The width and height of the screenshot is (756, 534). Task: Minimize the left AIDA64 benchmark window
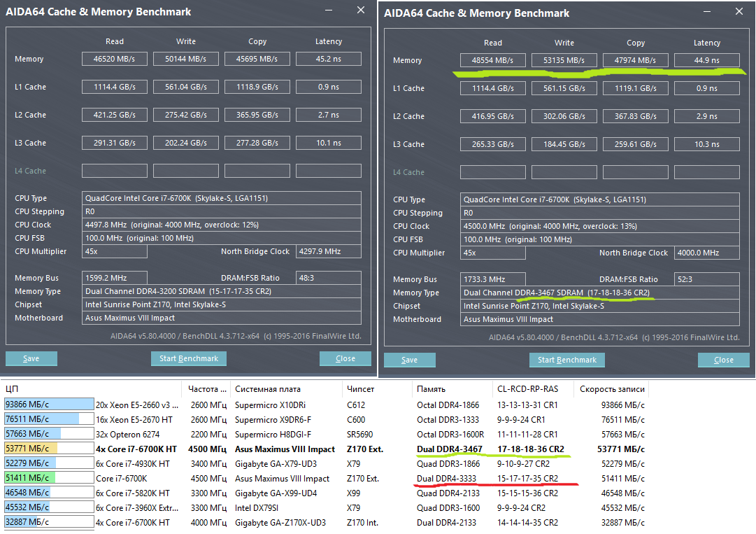pos(329,10)
